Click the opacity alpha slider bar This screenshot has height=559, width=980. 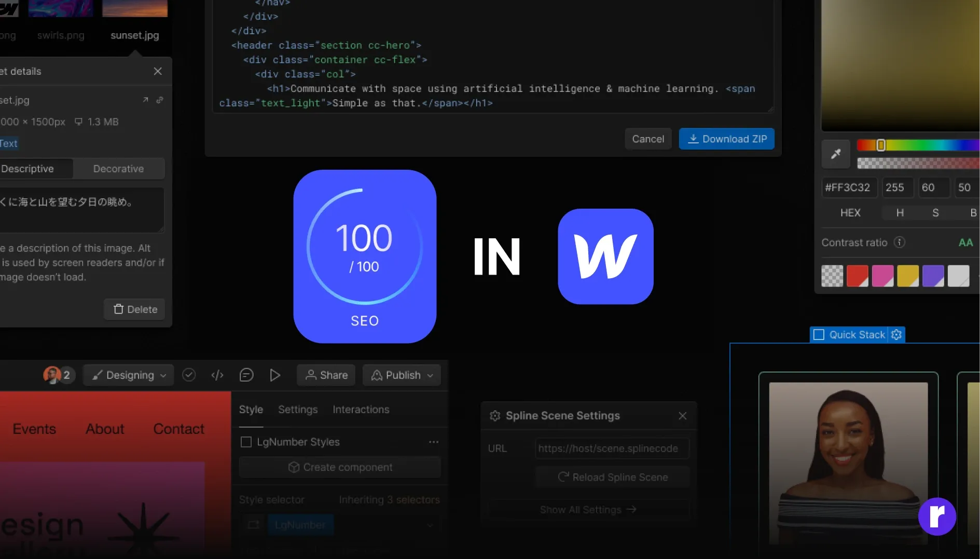[918, 163]
